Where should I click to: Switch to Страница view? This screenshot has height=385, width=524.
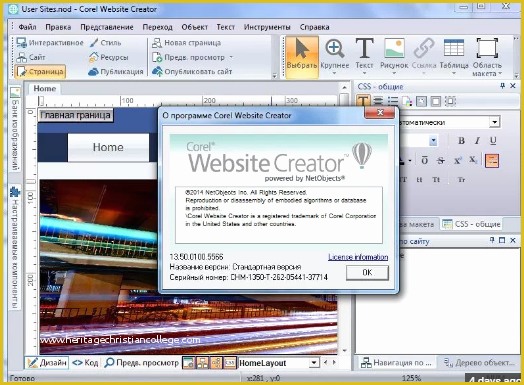[40, 72]
